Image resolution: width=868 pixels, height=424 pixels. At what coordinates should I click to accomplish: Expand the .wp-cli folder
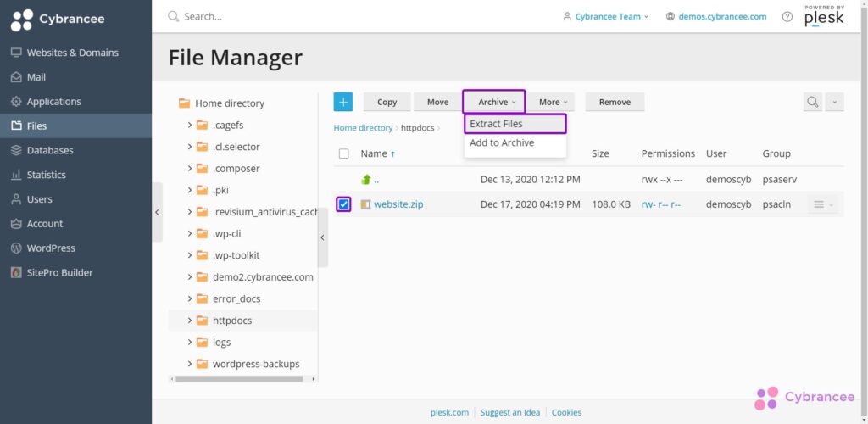(x=190, y=233)
